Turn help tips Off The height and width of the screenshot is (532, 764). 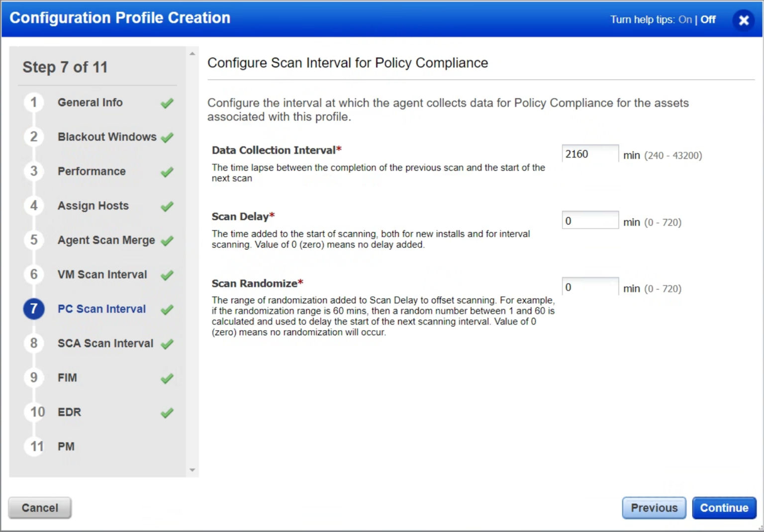707,19
